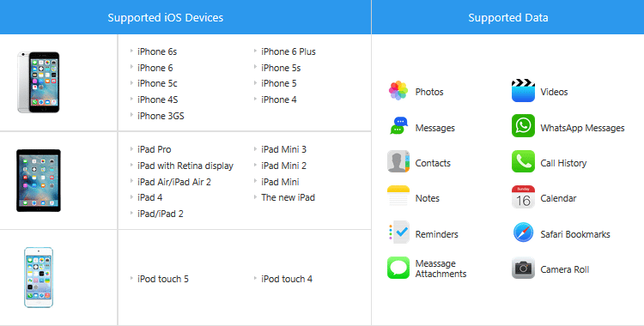This screenshot has height=326, width=644.
Task: Select the iPhone 4S entry
Action: [158, 100]
